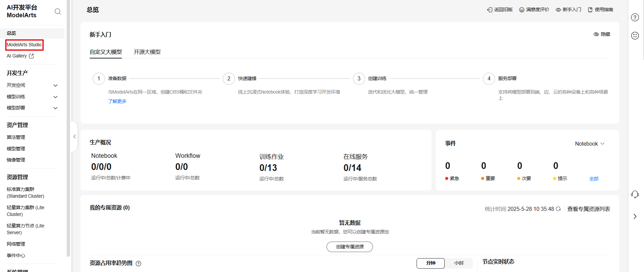Click step 1 circle 准备数据
The height and width of the screenshot is (272, 644).
coord(99,78)
